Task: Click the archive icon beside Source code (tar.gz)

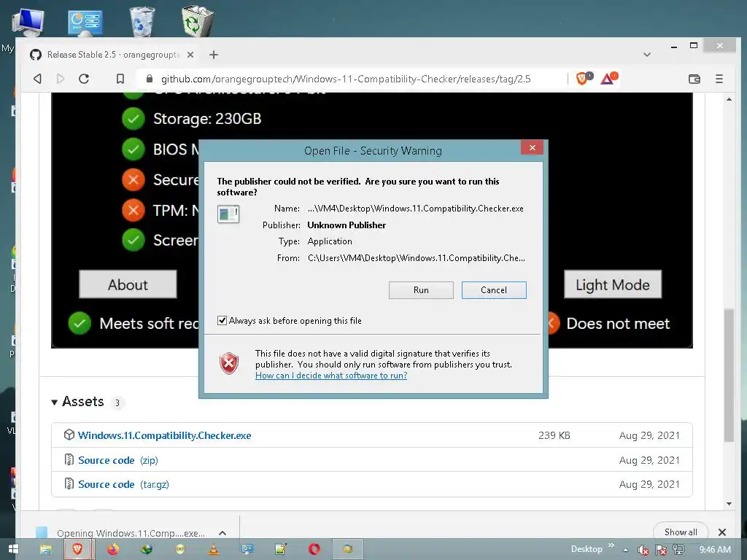Action: (69, 484)
